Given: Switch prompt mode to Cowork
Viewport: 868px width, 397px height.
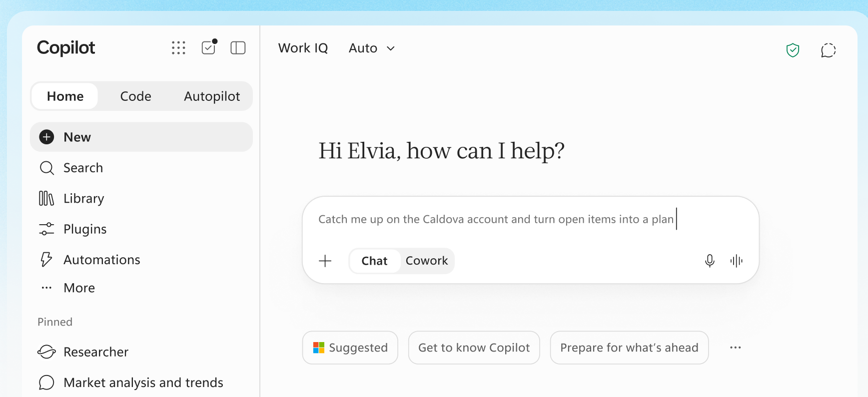Looking at the screenshot, I should point(427,261).
